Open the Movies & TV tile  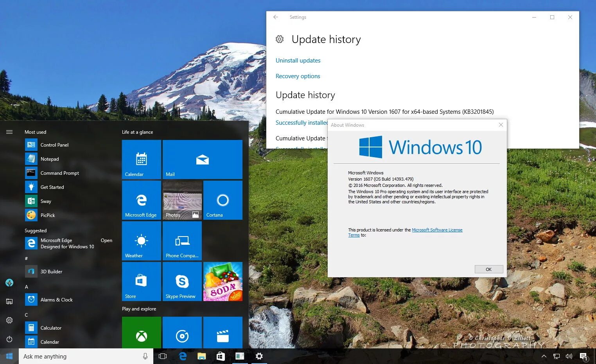223,333
